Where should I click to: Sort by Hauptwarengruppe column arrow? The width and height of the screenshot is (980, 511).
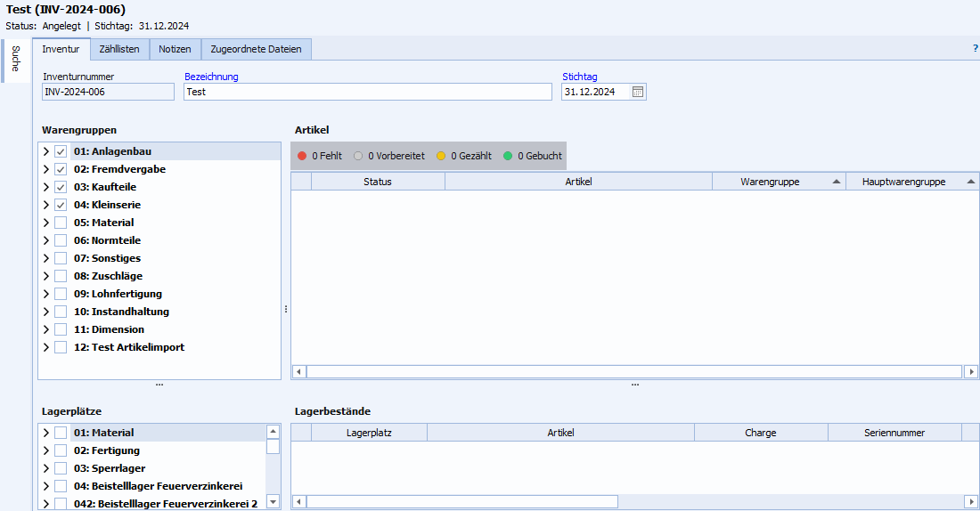tap(970, 182)
